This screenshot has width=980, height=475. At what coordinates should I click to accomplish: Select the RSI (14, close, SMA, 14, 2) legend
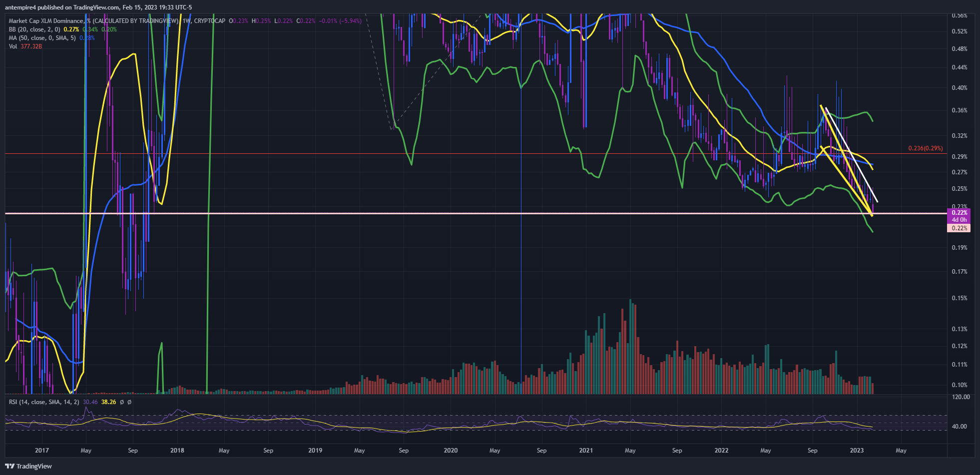[x=44, y=402]
